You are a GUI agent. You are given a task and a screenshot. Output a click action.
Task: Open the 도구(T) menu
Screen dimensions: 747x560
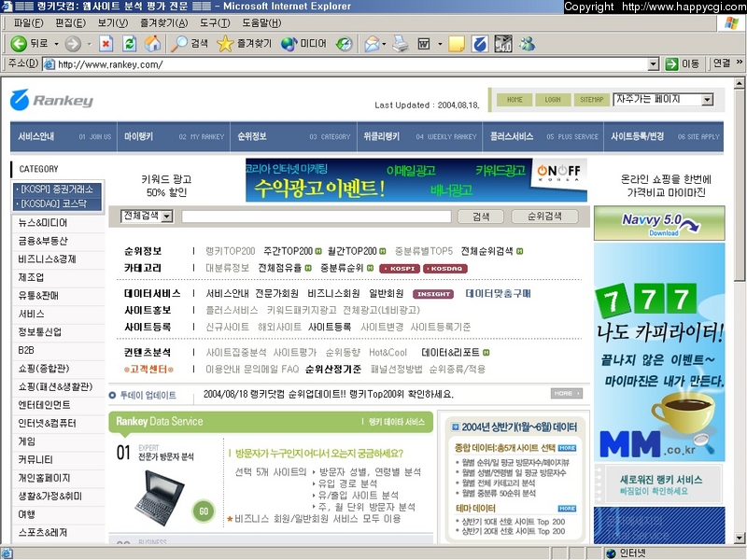(215, 22)
